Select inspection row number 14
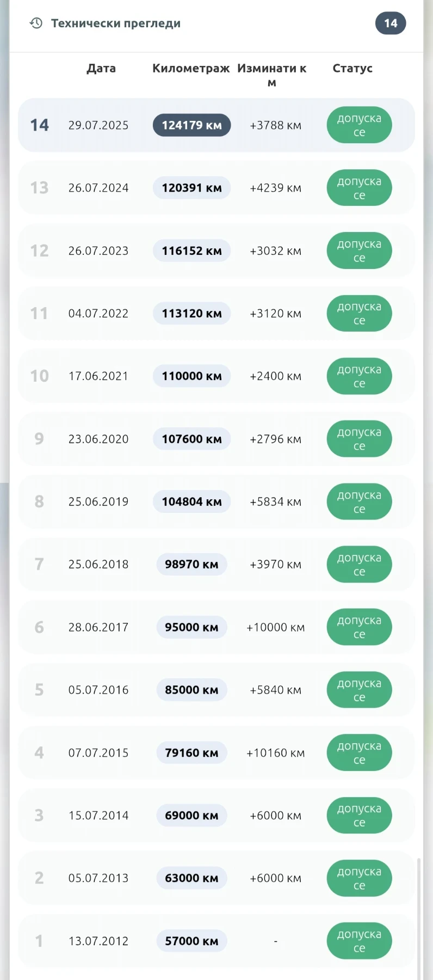433x980 pixels. click(216, 125)
